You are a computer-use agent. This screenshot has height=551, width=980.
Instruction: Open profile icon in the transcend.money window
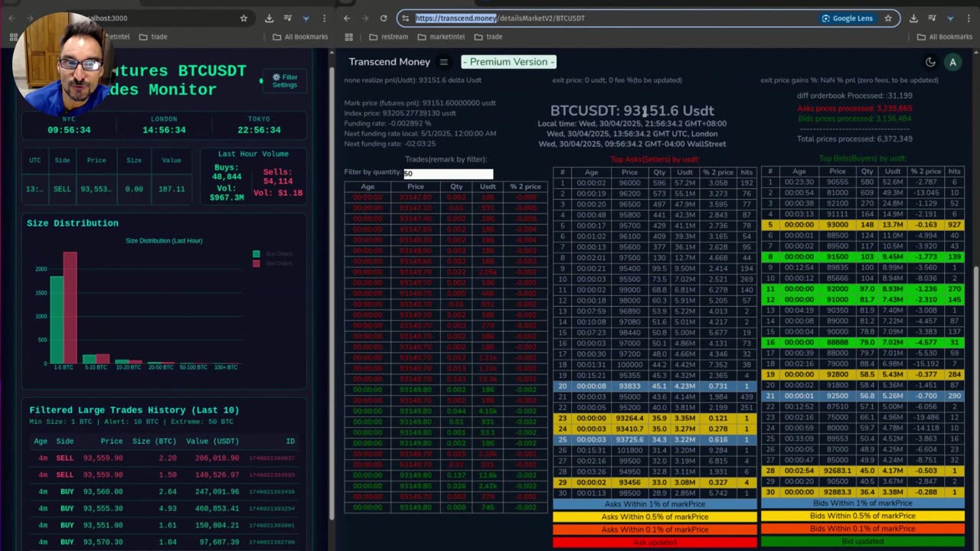point(950,18)
